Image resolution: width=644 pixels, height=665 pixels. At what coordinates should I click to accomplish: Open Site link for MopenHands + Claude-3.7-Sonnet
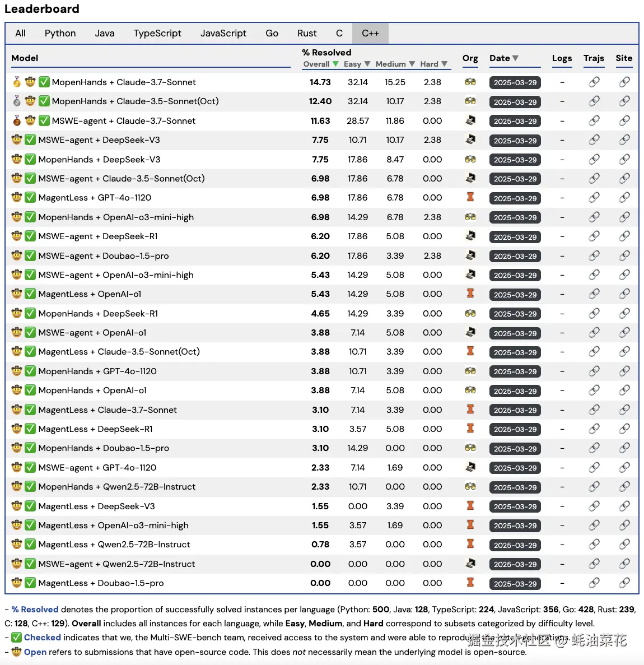point(624,82)
